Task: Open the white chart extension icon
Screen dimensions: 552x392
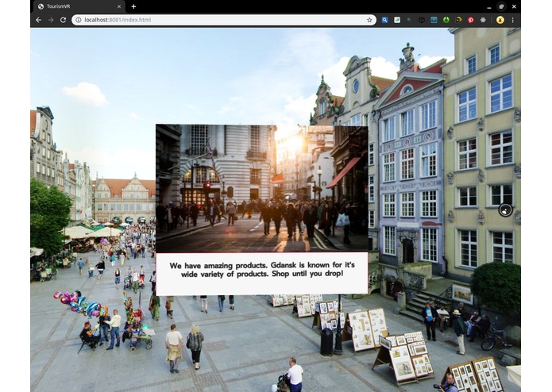Action: pos(397,20)
